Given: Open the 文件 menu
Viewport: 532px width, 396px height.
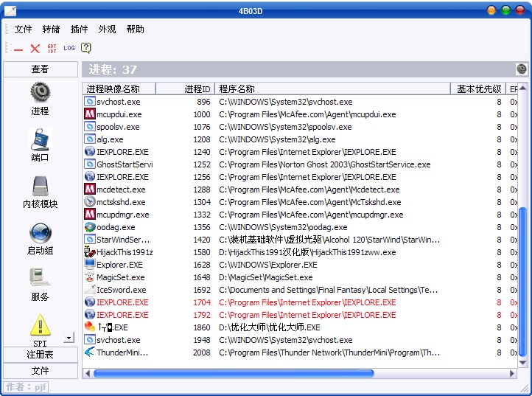Looking at the screenshot, I should 23,29.
